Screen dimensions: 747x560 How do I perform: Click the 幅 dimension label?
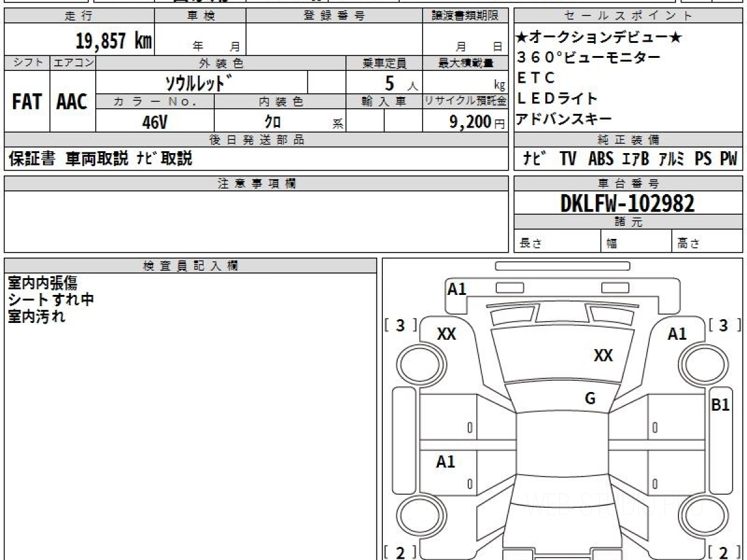point(611,243)
